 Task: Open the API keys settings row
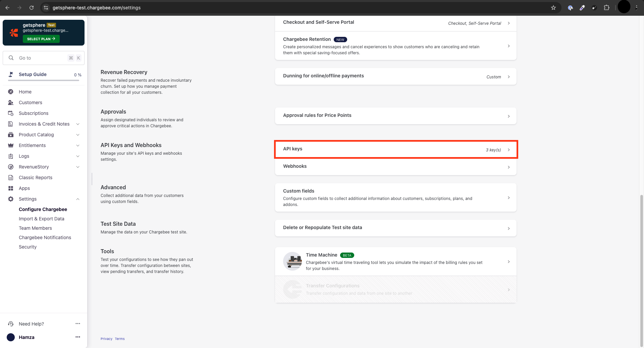pos(396,149)
